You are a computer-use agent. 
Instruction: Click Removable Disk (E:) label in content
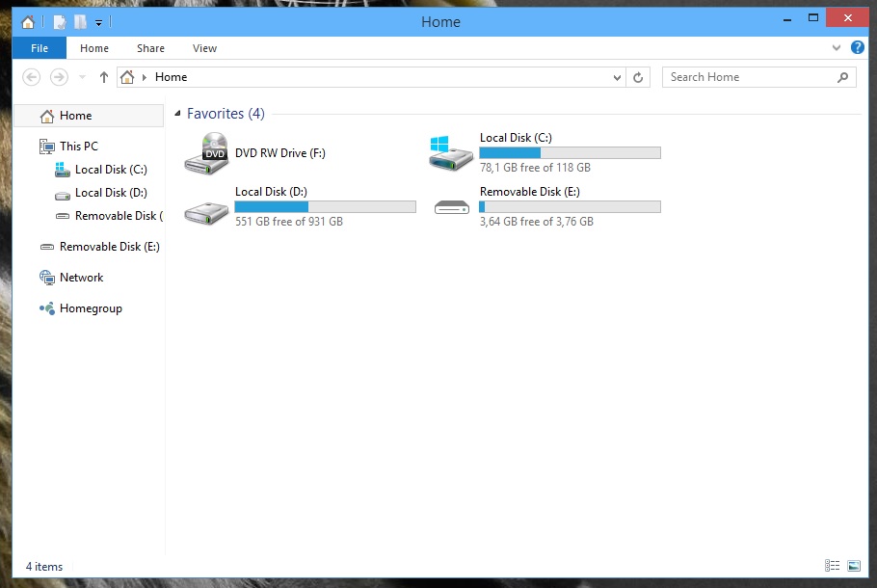[x=530, y=192]
